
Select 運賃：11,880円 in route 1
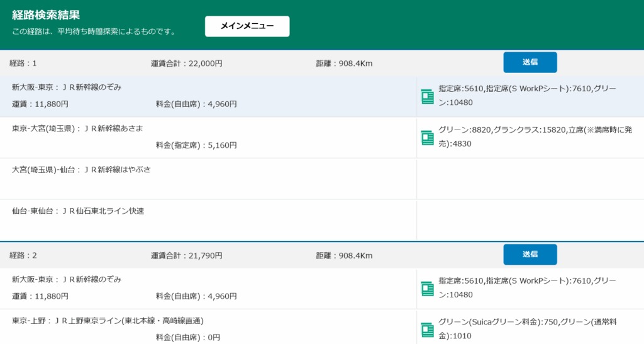40,104
